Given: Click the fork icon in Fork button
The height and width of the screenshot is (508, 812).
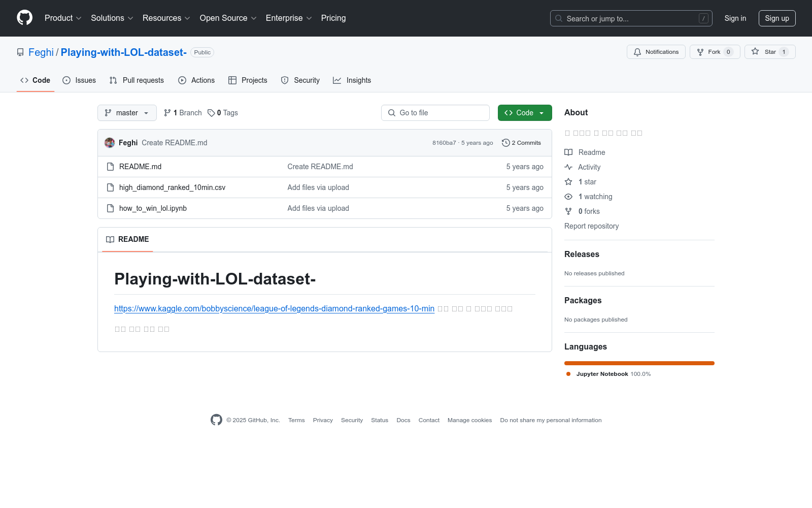Looking at the screenshot, I should pos(700,52).
